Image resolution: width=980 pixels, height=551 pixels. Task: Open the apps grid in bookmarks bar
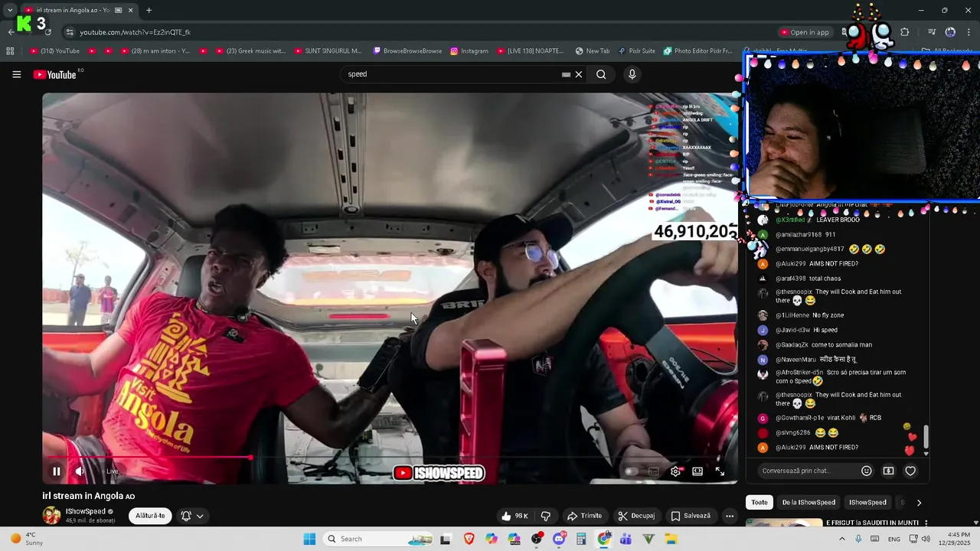click(10, 51)
